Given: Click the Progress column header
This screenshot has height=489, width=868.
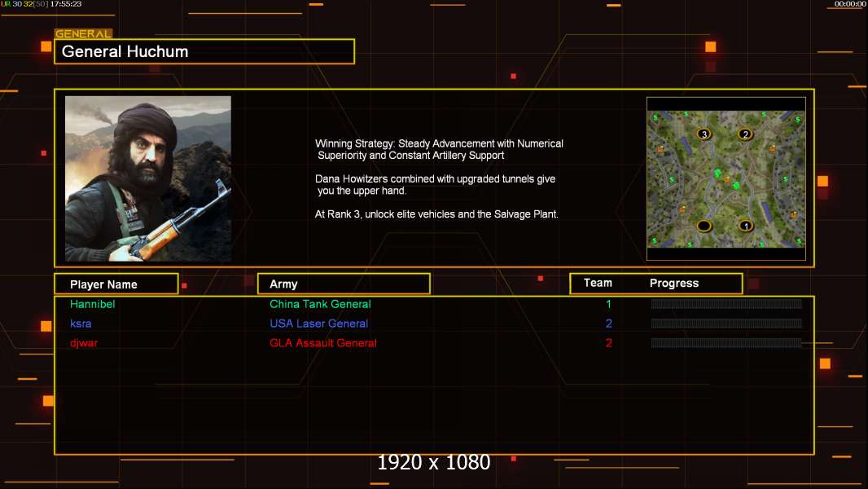Looking at the screenshot, I should click(673, 283).
